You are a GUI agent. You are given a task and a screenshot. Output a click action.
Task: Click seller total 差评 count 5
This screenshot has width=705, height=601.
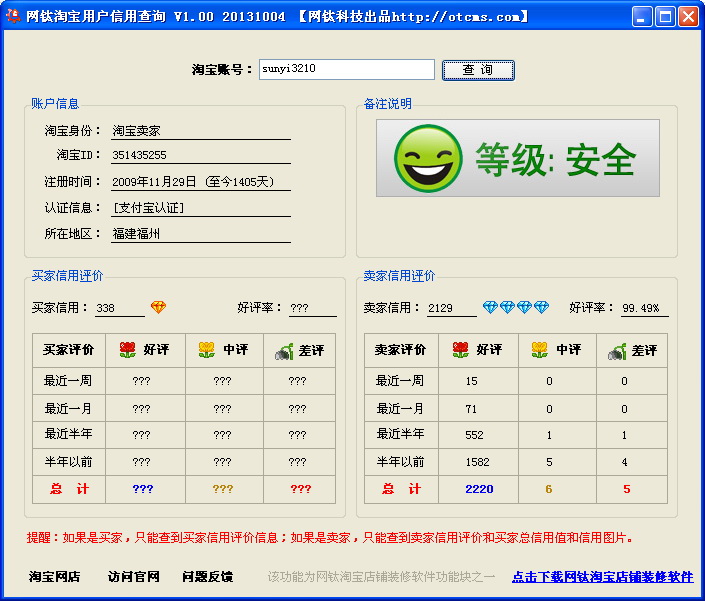(x=627, y=489)
